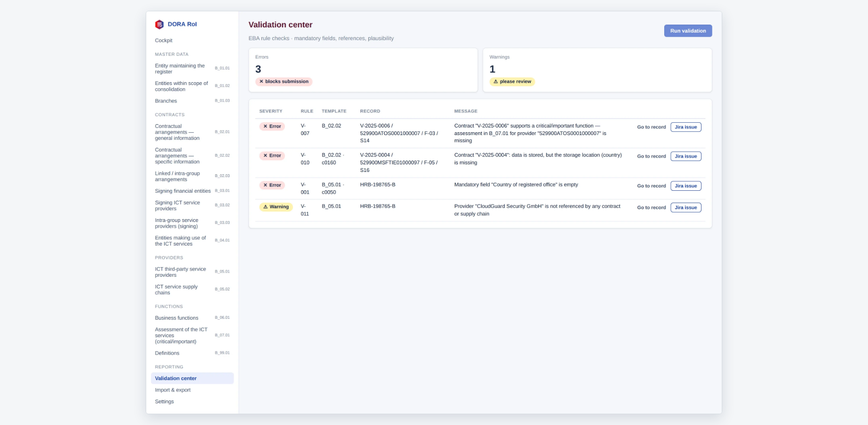
Task: Click the Run validation button
Action: point(688,31)
